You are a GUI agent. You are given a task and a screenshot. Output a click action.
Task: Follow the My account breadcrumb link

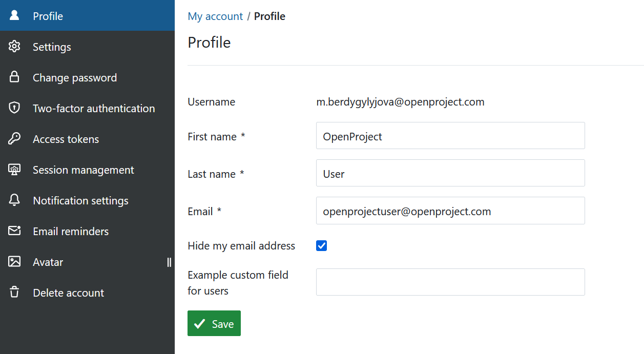(215, 16)
